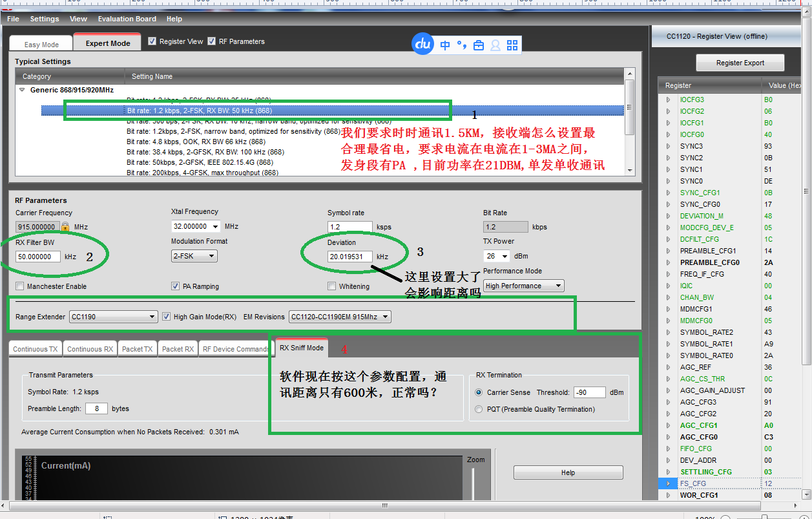Open the Settings menu
The width and height of the screenshot is (812, 519).
pos(45,19)
